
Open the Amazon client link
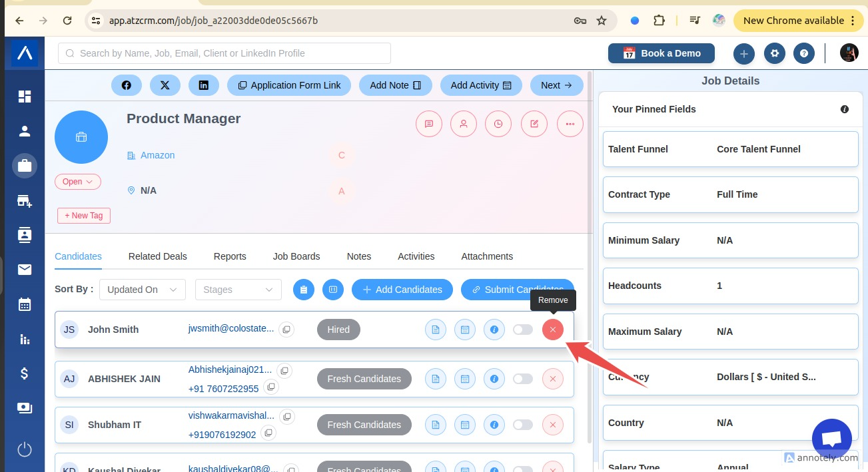pyautogui.click(x=157, y=155)
